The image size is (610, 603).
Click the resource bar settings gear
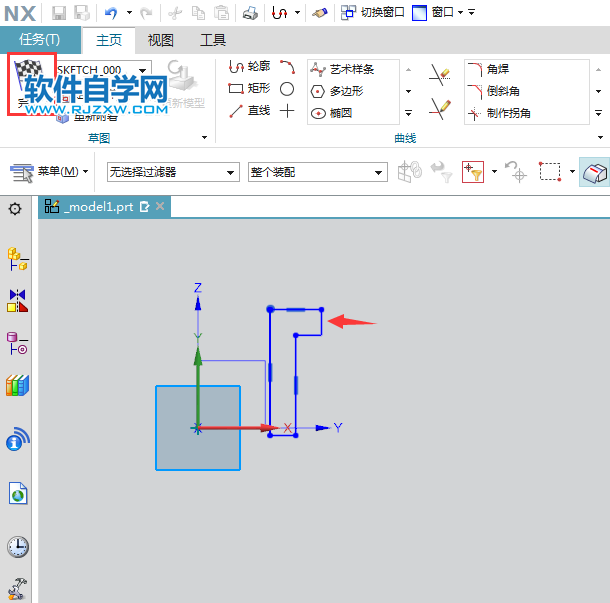click(15, 209)
